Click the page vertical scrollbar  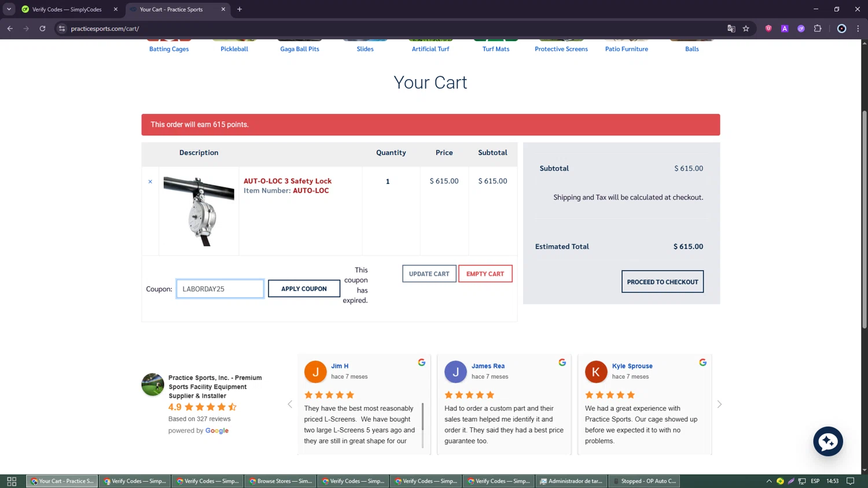865,220
